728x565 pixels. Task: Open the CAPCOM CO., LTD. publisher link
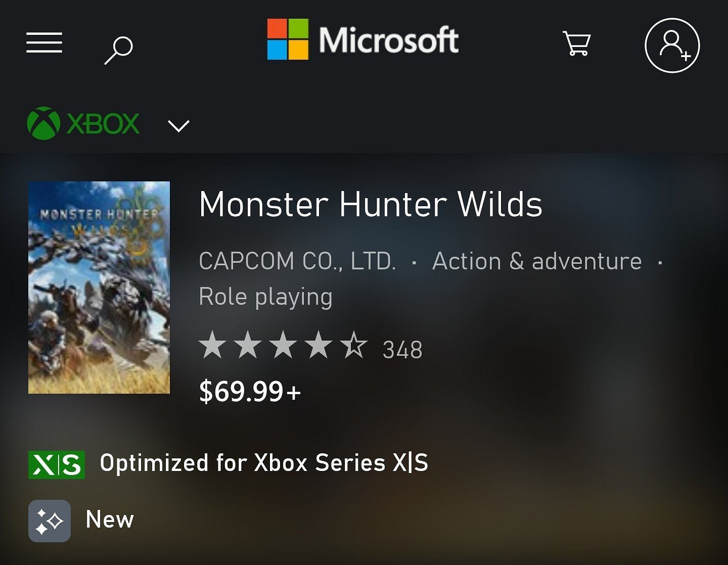[x=297, y=261]
